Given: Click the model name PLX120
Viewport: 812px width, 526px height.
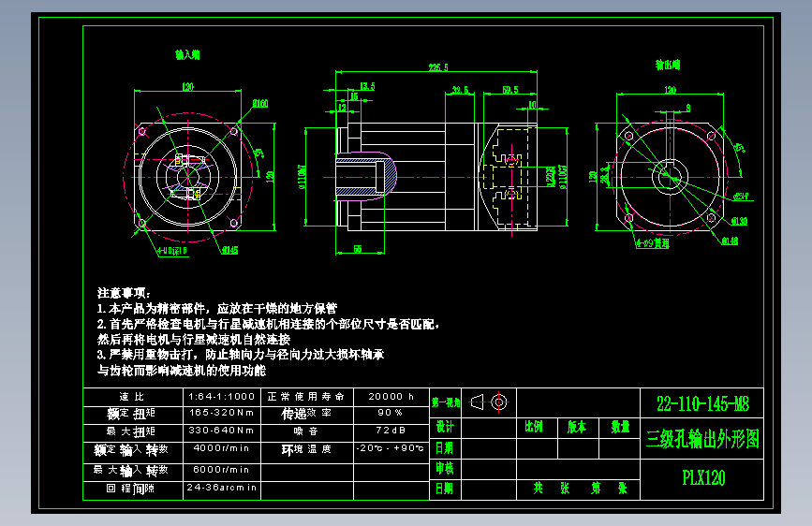Looking at the screenshot, I should (x=703, y=478).
